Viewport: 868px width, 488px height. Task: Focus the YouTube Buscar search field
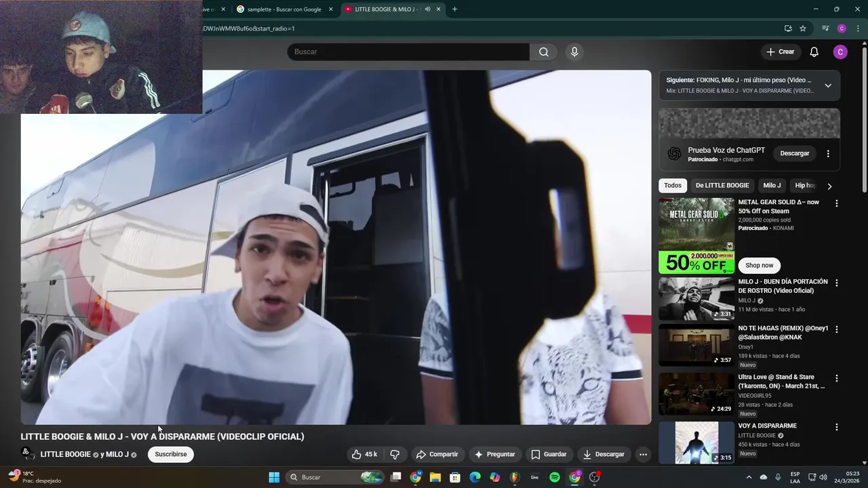tap(408, 52)
